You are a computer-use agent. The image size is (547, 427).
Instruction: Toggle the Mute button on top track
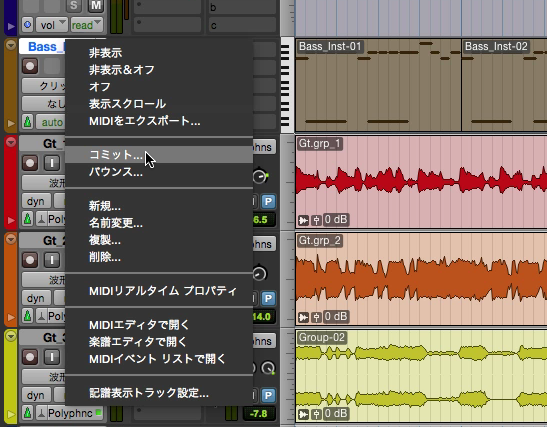96,5
